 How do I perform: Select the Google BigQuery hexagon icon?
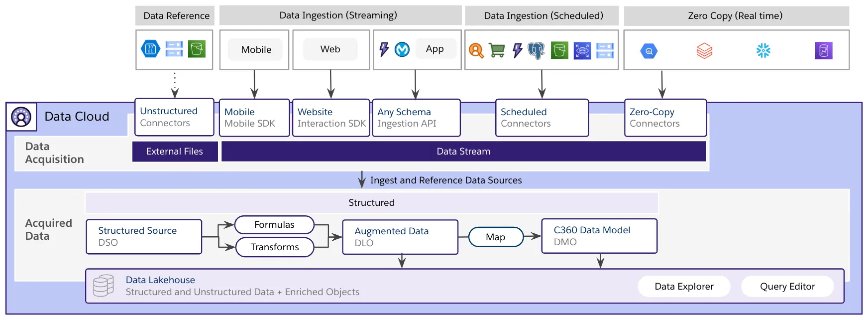coord(649,51)
